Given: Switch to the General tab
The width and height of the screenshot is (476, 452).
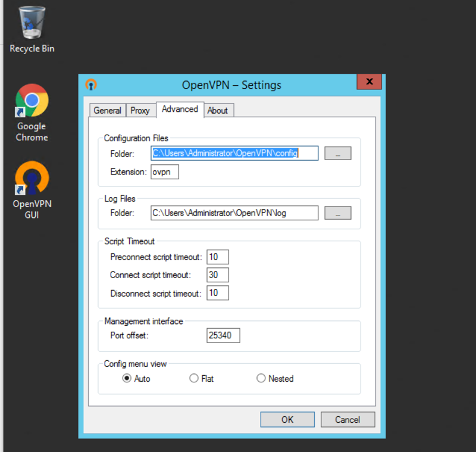Looking at the screenshot, I should point(108,110).
